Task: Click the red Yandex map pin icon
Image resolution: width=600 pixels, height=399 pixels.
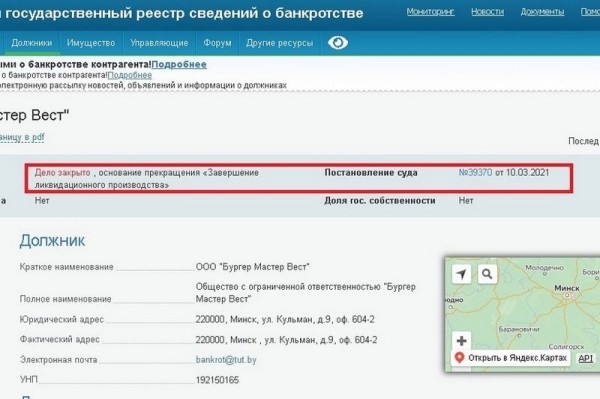Action: tap(459, 358)
